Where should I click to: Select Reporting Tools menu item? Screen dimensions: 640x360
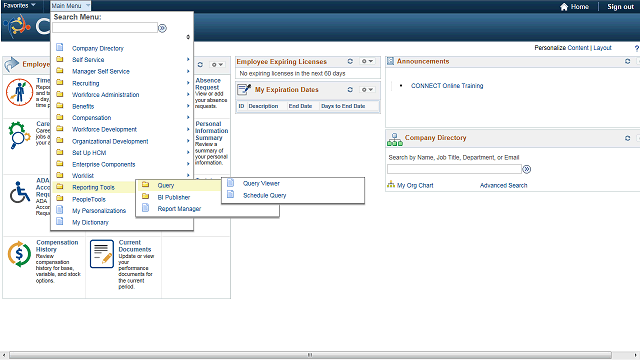tap(93, 187)
